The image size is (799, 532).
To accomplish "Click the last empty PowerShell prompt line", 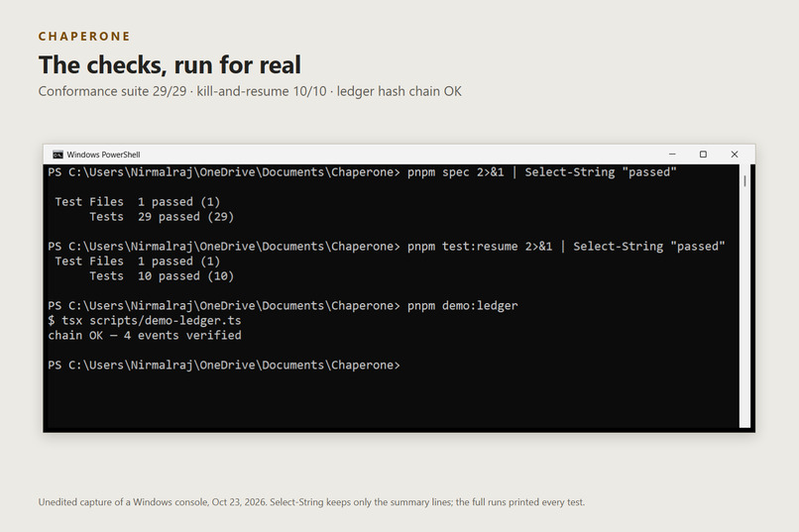I will click(224, 366).
